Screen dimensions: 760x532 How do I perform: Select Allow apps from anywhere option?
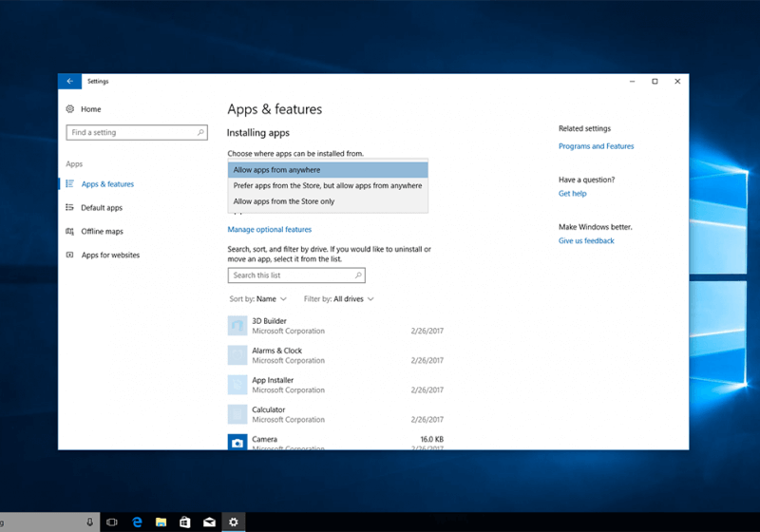click(x=328, y=170)
